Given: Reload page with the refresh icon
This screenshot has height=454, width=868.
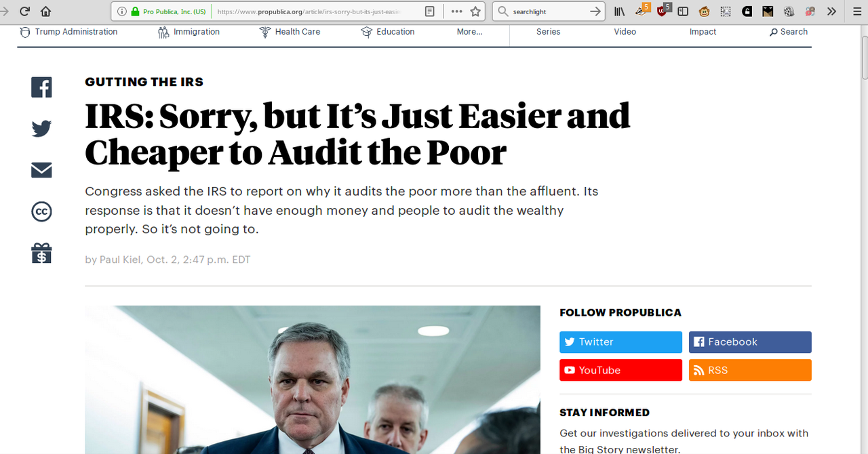Looking at the screenshot, I should point(24,12).
